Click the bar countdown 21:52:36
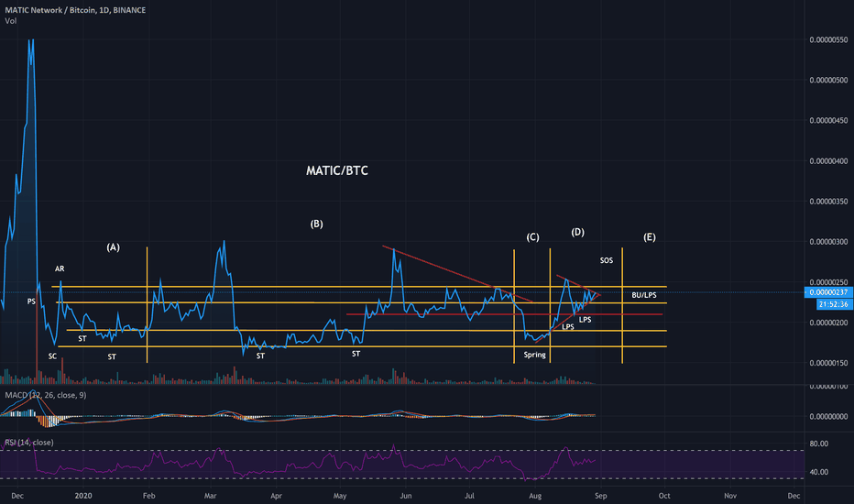 point(834,304)
